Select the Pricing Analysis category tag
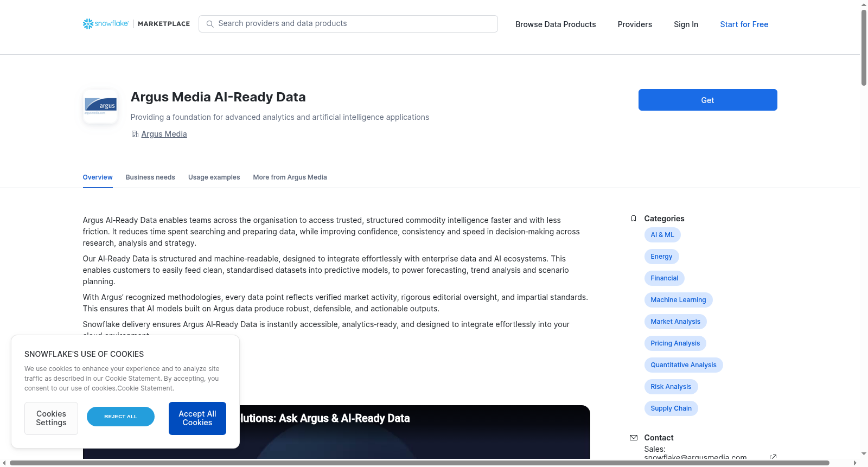 click(675, 343)
